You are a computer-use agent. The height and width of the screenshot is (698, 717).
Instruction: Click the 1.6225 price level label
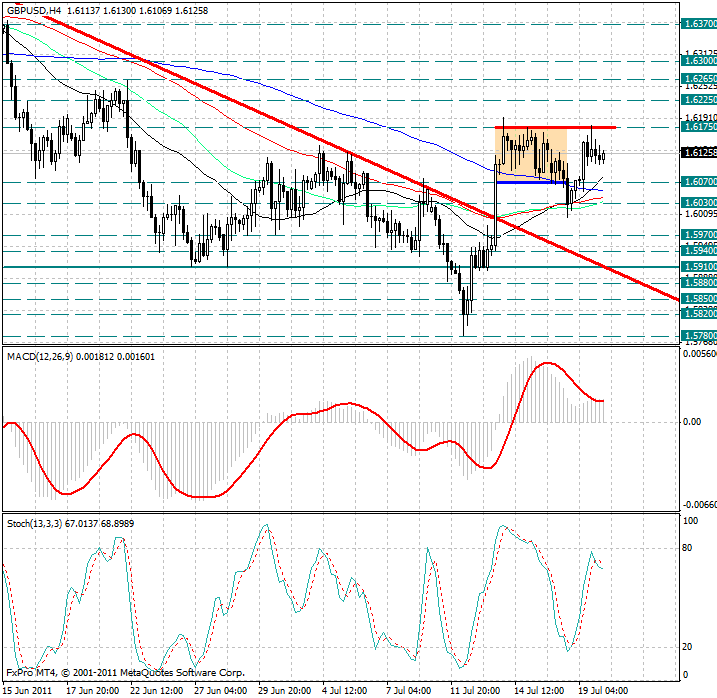click(x=699, y=99)
